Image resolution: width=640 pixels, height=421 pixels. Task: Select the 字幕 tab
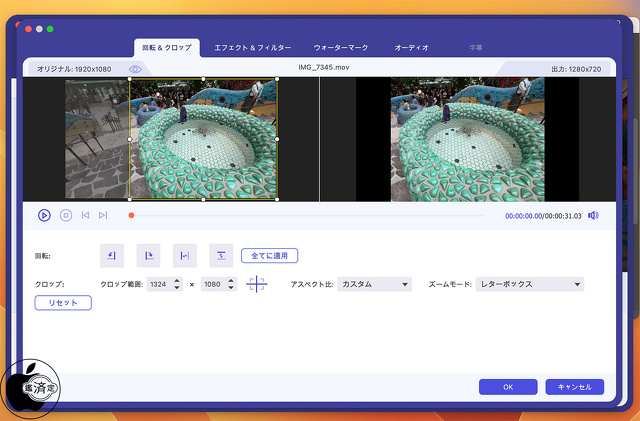click(x=476, y=48)
